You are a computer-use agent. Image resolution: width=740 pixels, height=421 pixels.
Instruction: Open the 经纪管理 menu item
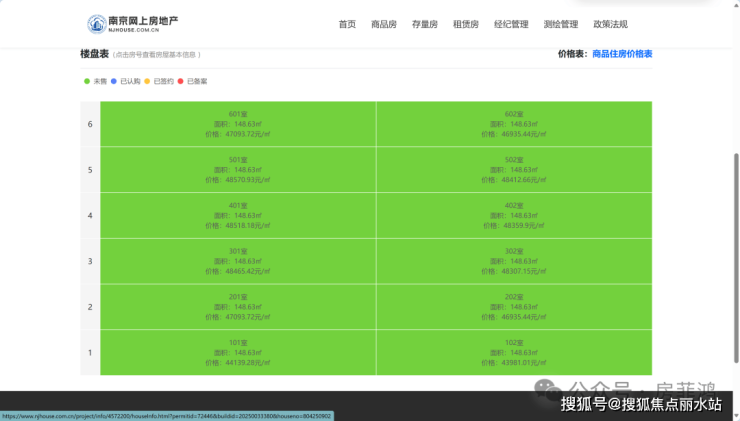[511, 24]
